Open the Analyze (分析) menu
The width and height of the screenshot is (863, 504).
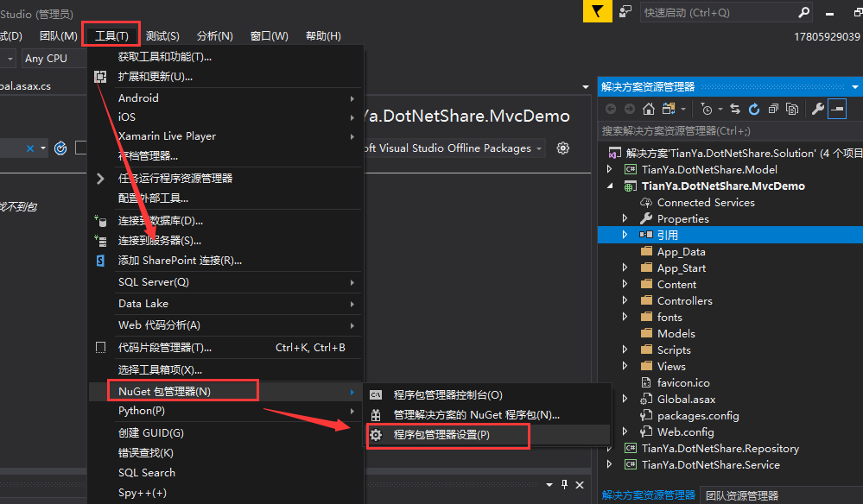click(x=214, y=35)
